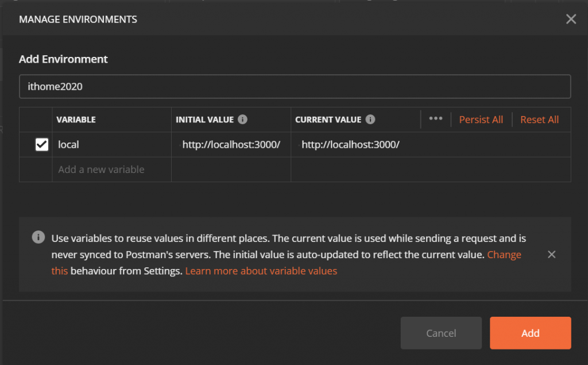Viewport: 588px width, 365px height.
Task: Close the Manage Environments dialog
Action: click(571, 19)
